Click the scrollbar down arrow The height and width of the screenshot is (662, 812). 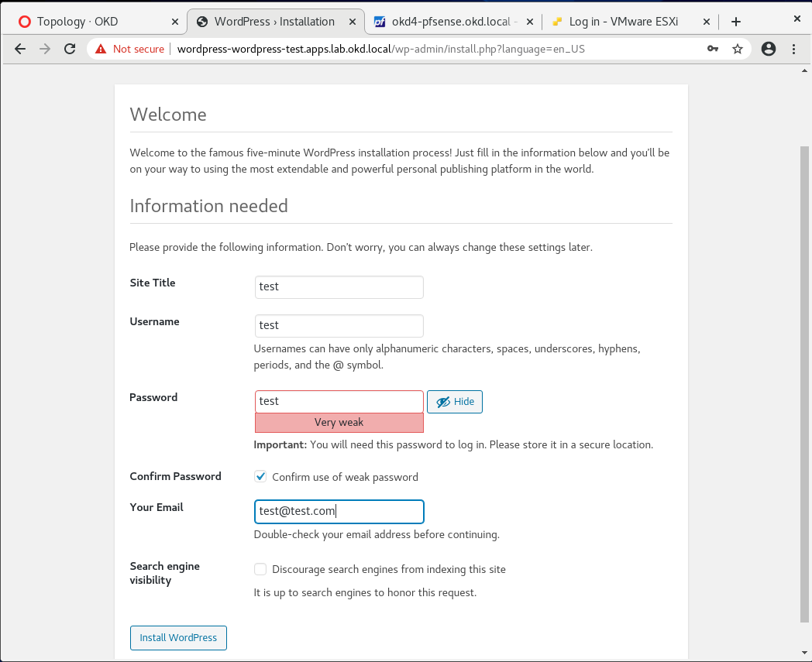coord(804,653)
